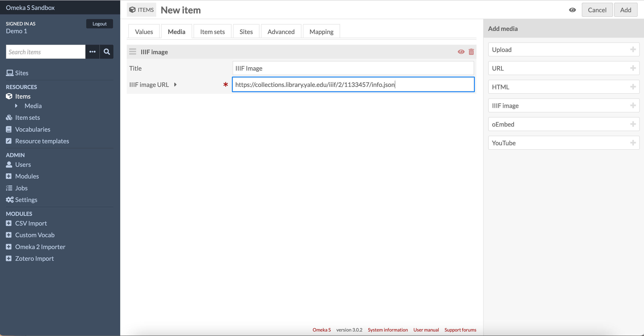Switch to the Media tab
This screenshot has height=336, width=644.
pyautogui.click(x=177, y=31)
